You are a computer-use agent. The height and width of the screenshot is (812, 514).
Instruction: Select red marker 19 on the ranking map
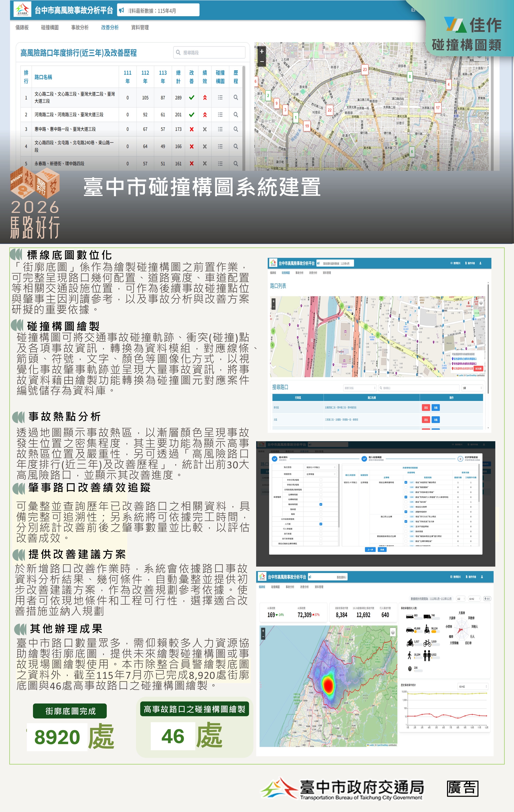click(x=307, y=126)
